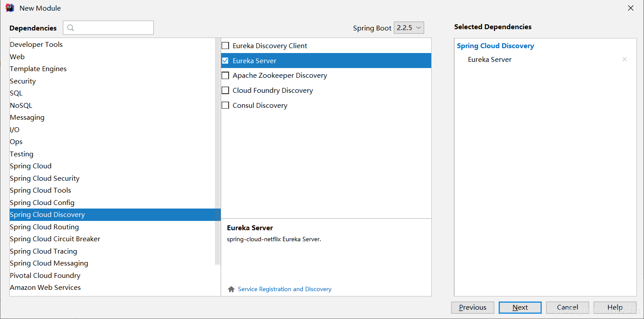Select the Web category

pos(112,57)
